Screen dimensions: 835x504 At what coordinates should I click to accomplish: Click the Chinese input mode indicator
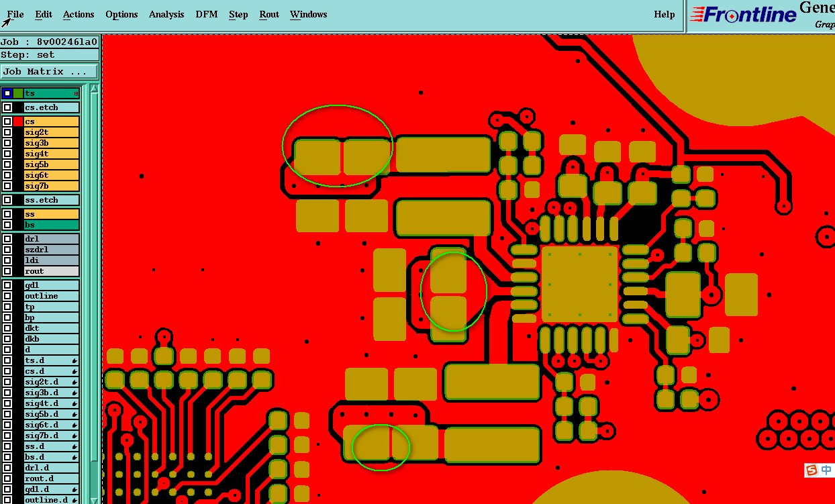tap(827, 470)
